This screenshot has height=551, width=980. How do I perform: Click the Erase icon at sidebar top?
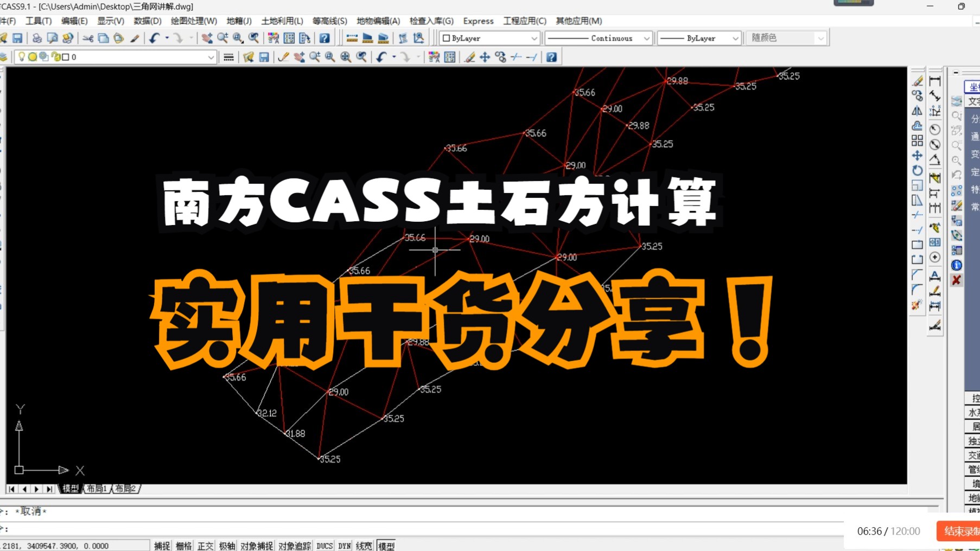[x=917, y=81]
